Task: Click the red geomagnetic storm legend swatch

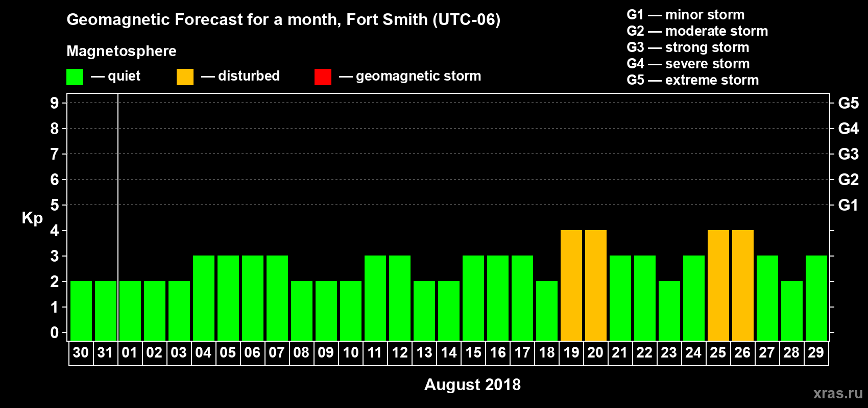Action: pyautogui.click(x=323, y=77)
